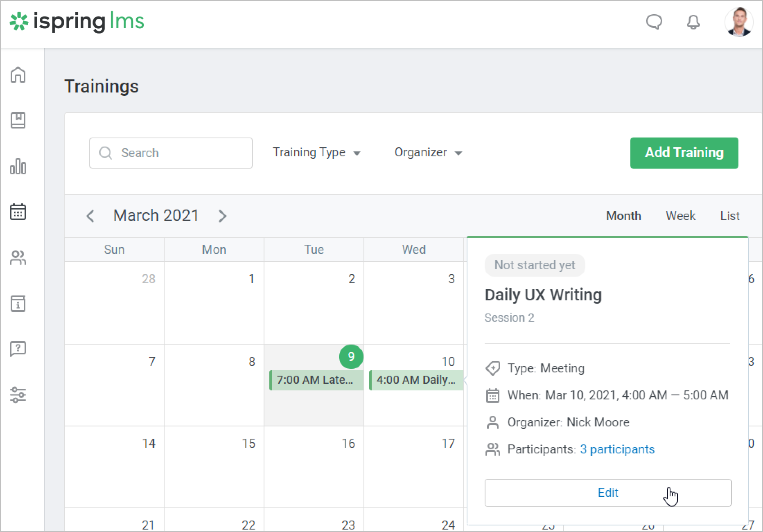Click the info box icon in sidebar
Image resolution: width=763 pixels, height=532 pixels.
18,304
